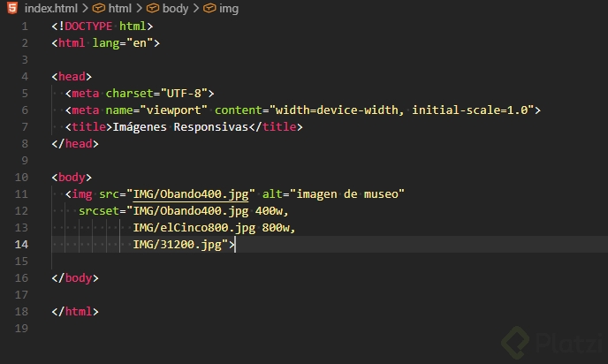Select the img breadcrumb segment
This screenshot has width=608, height=364.
point(229,9)
